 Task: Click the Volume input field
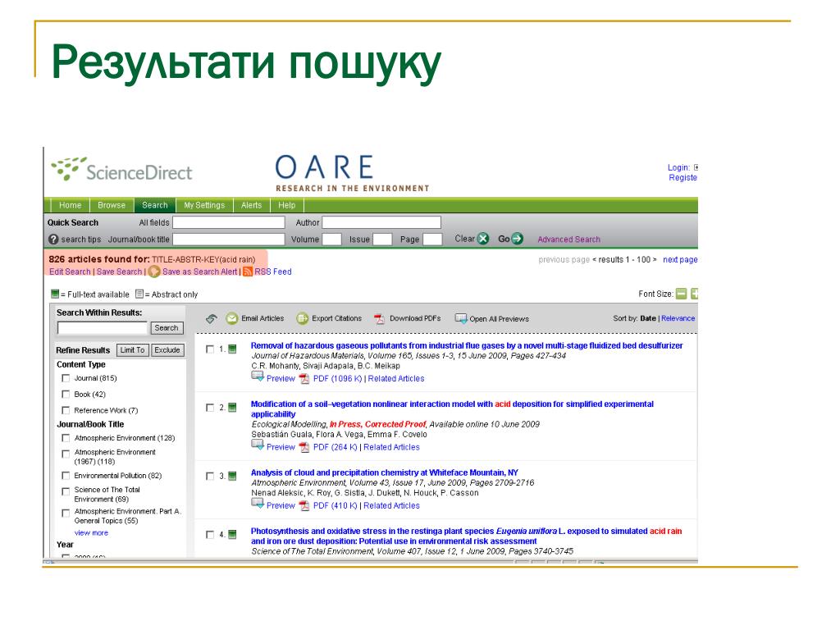[x=331, y=239]
